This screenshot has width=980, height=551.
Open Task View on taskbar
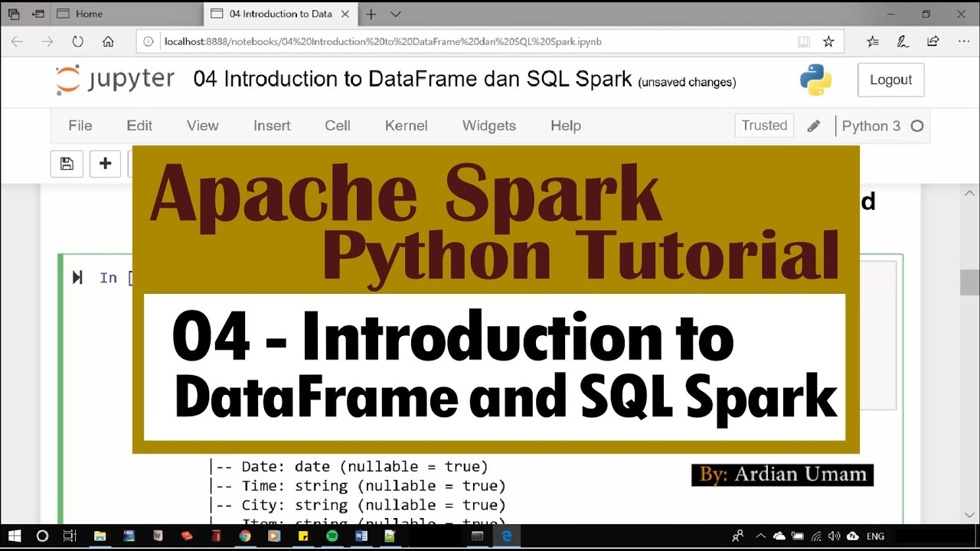[x=70, y=536]
